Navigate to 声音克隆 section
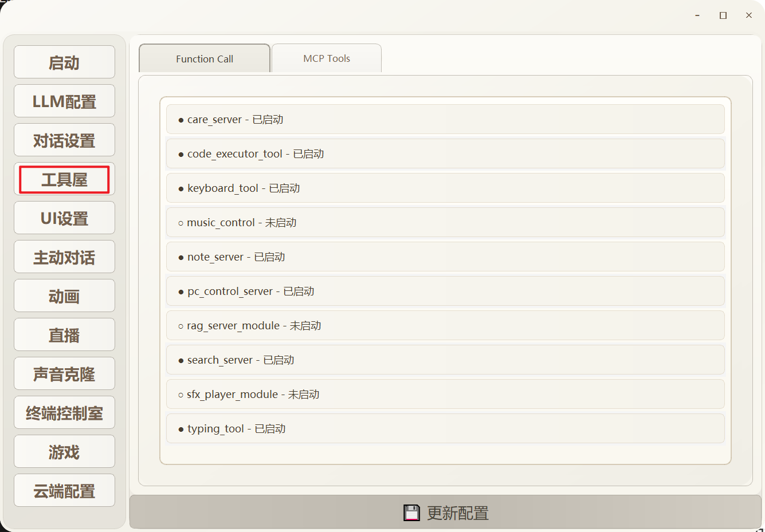Viewport: 765px width, 532px height. point(64,374)
